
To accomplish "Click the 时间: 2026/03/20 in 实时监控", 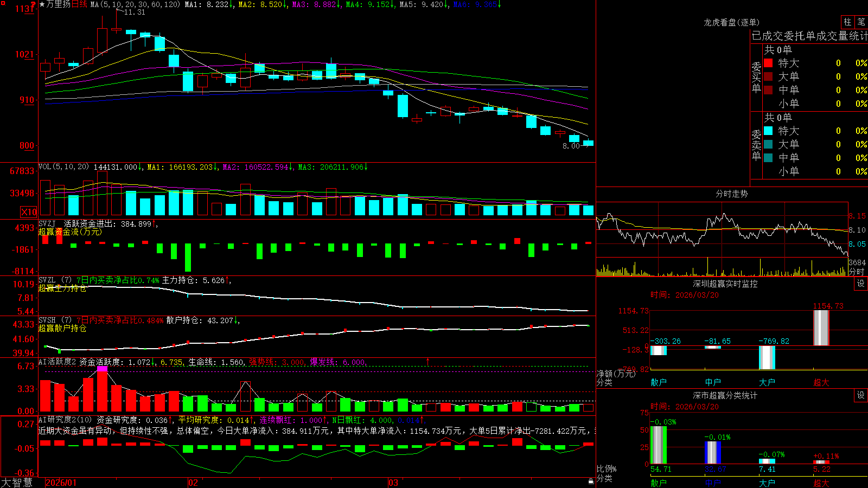I will (x=684, y=295).
